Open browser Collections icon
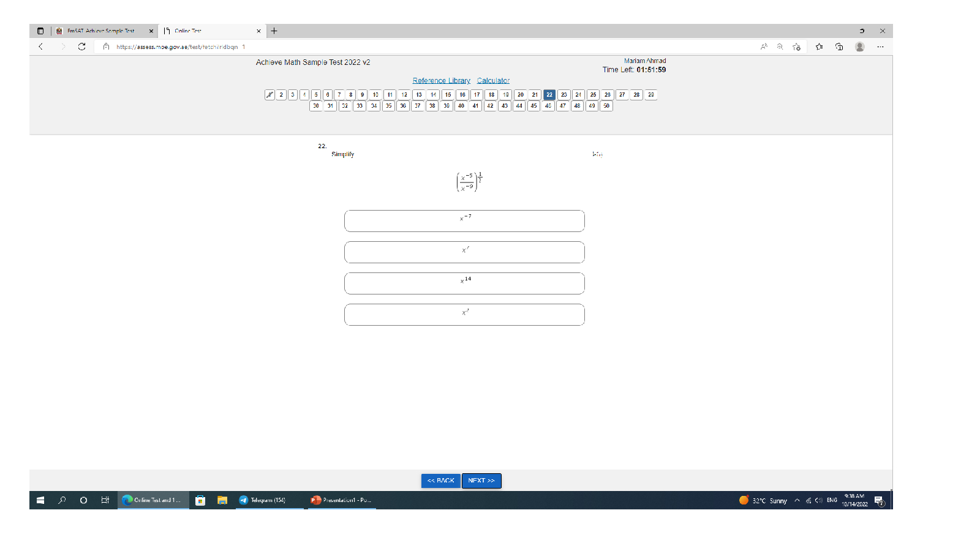980x551 pixels. coord(839,47)
